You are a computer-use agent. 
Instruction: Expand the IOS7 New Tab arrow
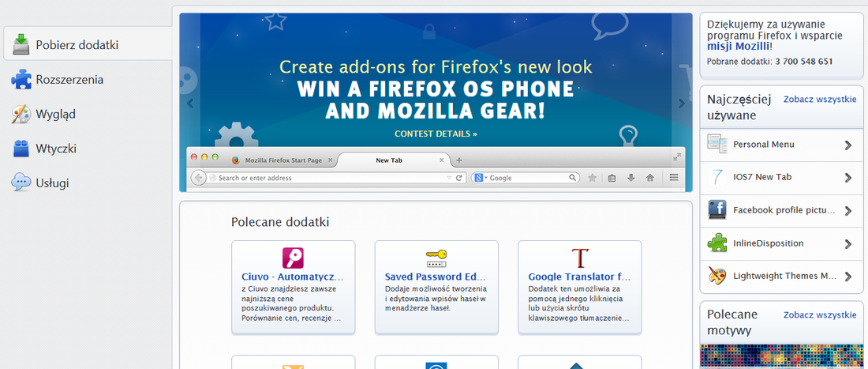[847, 178]
